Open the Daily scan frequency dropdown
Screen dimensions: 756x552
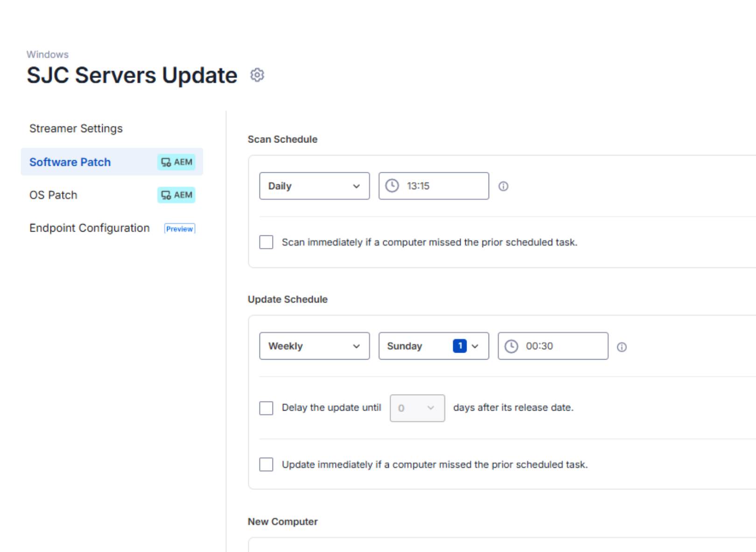314,186
